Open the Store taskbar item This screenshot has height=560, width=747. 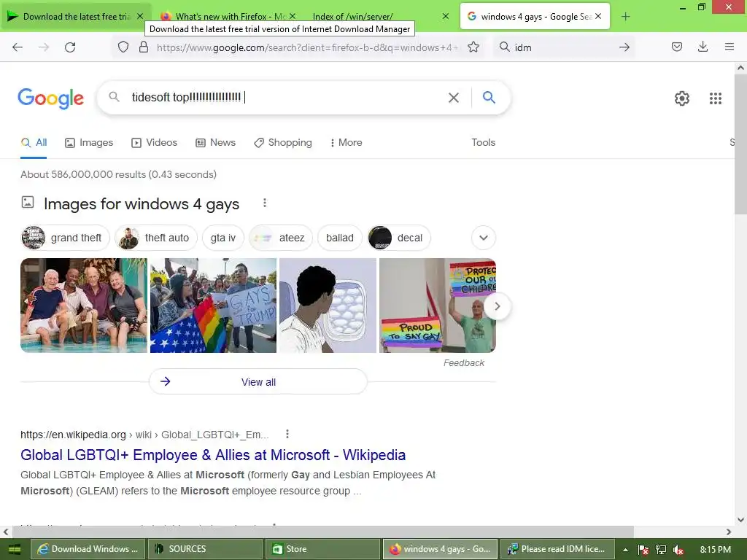tap(323, 549)
